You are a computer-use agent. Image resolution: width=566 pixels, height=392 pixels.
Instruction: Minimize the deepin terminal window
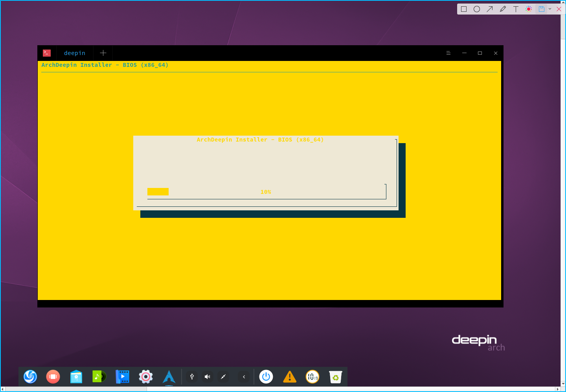[x=464, y=53]
